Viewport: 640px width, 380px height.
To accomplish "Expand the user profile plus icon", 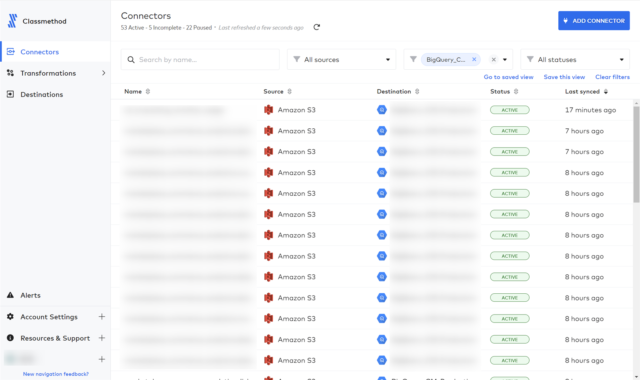I will tap(102, 359).
